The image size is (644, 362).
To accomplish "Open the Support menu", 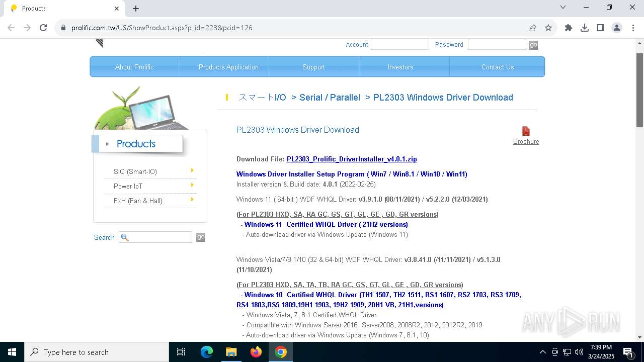I will pyautogui.click(x=313, y=67).
